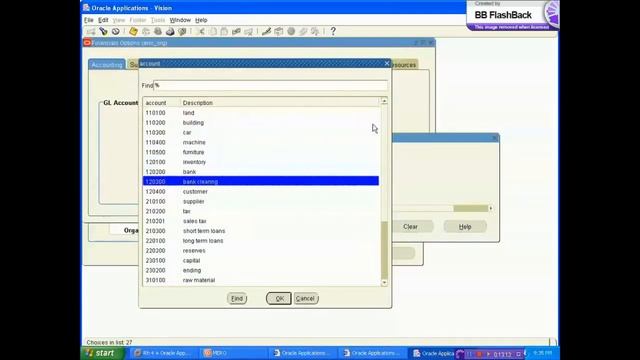Click the Cut scissors toolbar icon
This screenshot has width=640, height=360.
[200, 31]
